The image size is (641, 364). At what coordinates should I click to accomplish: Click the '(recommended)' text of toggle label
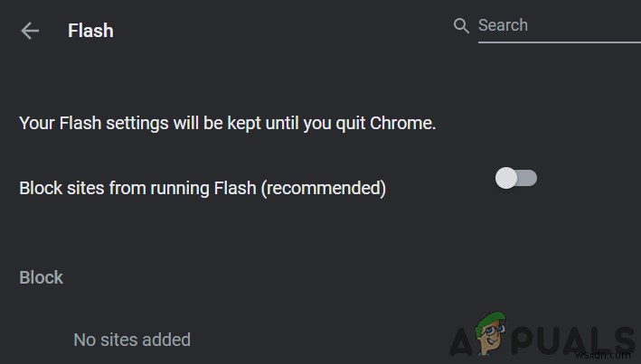click(x=329, y=188)
